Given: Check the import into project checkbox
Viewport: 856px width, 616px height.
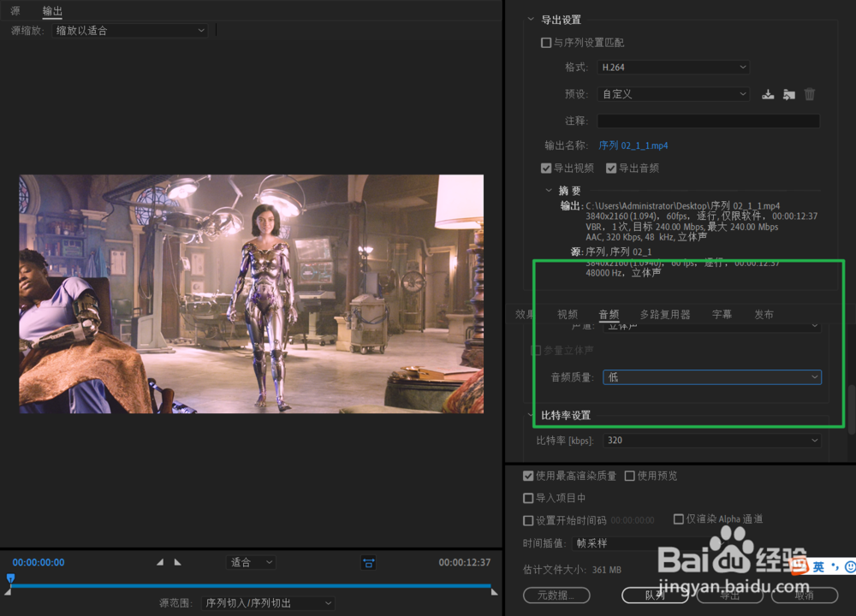Looking at the screenshot, I should (x=528, y=498).
